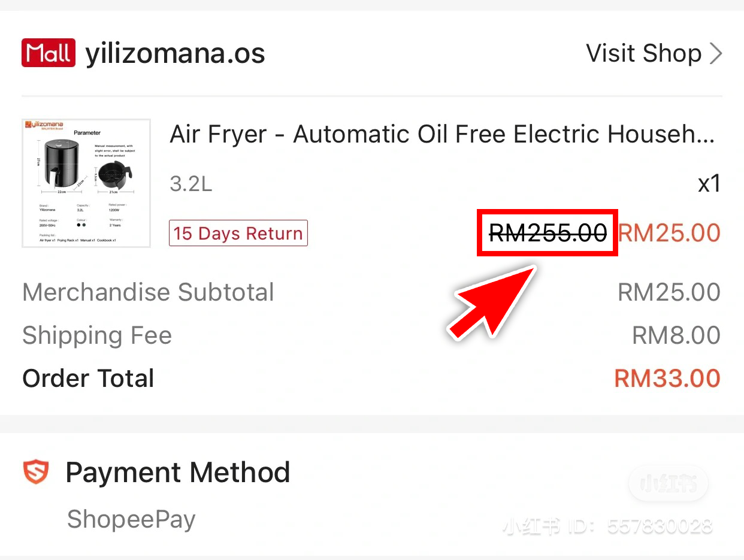Tap the air fryer product thumbnail
Image resolution: width=744 pixels, height=560 pixels.
pos(86,183)
